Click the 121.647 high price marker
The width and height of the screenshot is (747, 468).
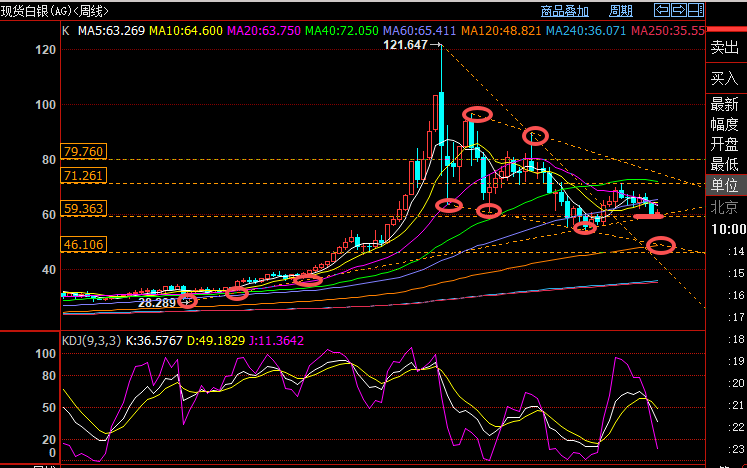[x=405, y=45]
